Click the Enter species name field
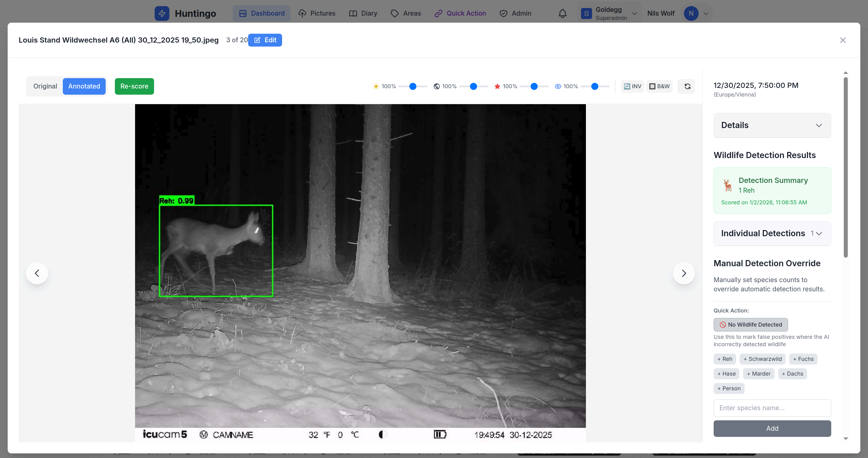 click(772, 408)
